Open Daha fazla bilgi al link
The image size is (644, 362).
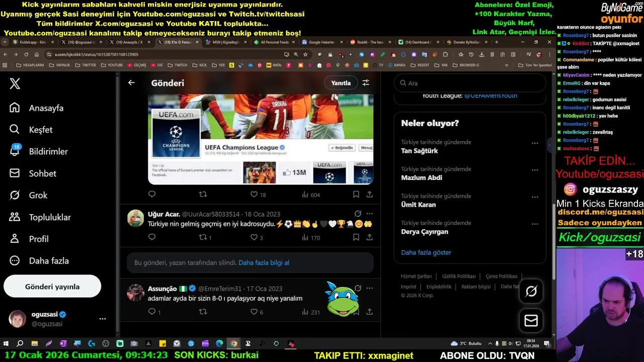click(x=264, y=262)
